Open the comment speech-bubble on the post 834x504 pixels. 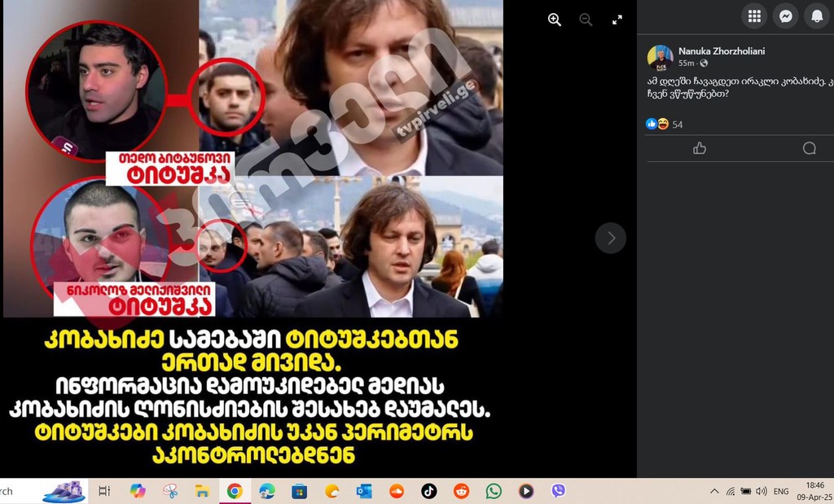tap(809, 148)
